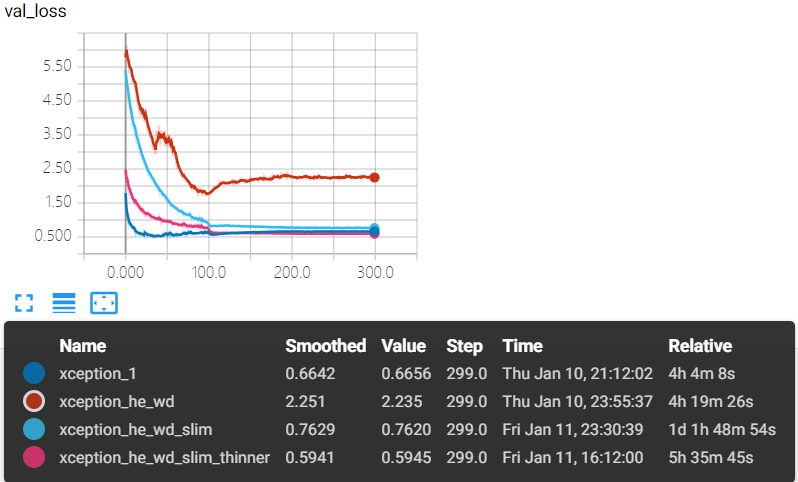Click value 0.5945 in the table
This screenshot has width=798, height=482.
pyautogui.click(x=406, y=458)
